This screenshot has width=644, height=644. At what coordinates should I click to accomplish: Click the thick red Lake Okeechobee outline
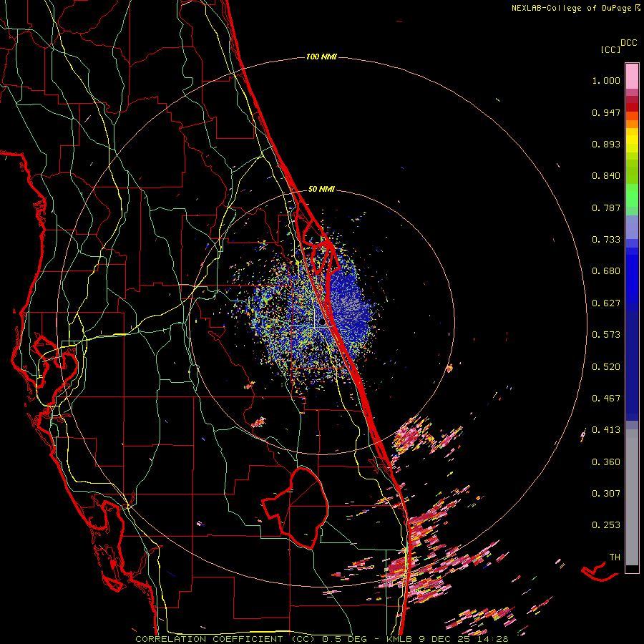click(x=295, y=508)
